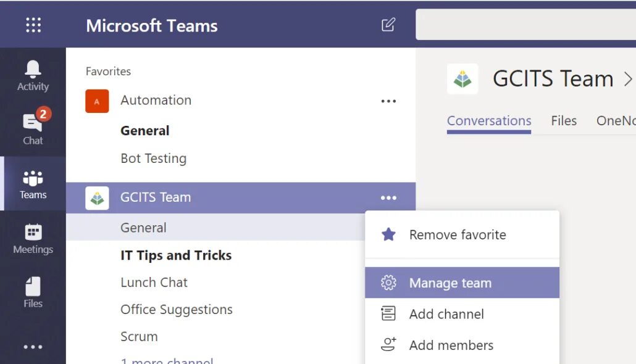Open the OneNote tab
This screenshot has width=636, height=364.
point(616,121)
